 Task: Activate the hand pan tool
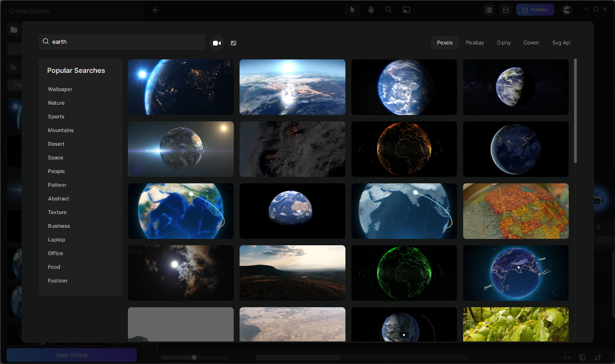click(x=370, y=10)
